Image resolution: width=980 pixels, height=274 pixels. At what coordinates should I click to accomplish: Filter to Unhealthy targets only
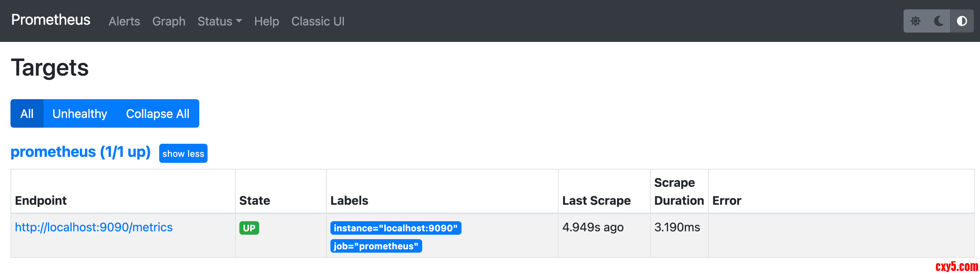[79, 114]
